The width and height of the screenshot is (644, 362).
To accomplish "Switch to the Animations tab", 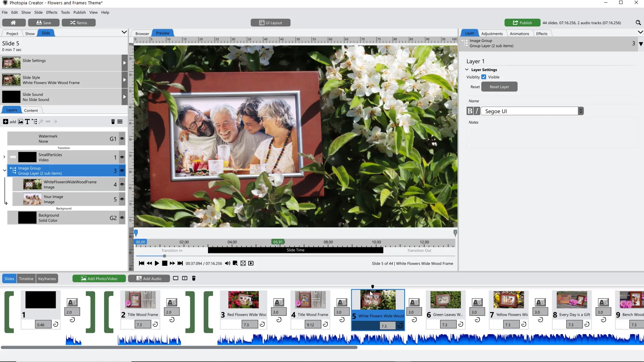I will pos(519,34).
